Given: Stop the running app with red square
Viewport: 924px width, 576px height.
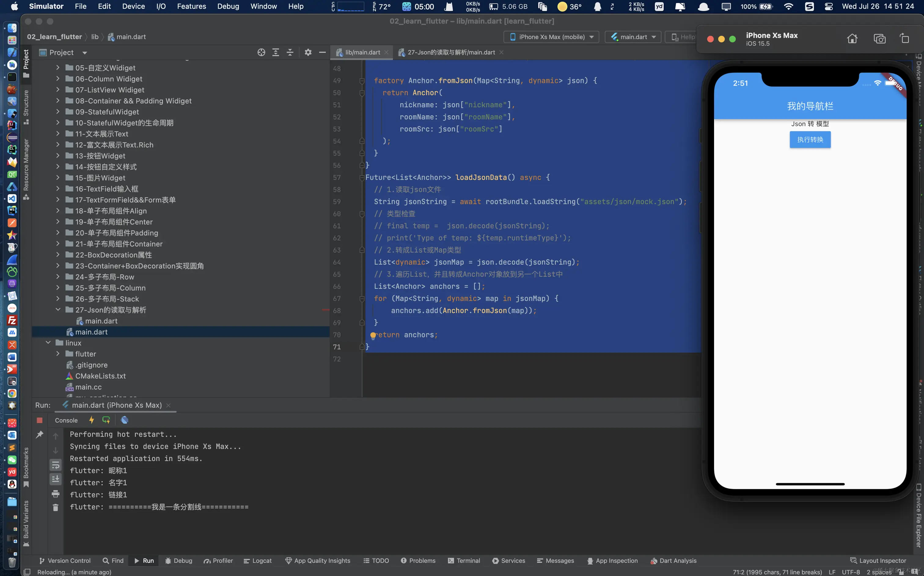Looking at the screenshot, I should point(40,420).
